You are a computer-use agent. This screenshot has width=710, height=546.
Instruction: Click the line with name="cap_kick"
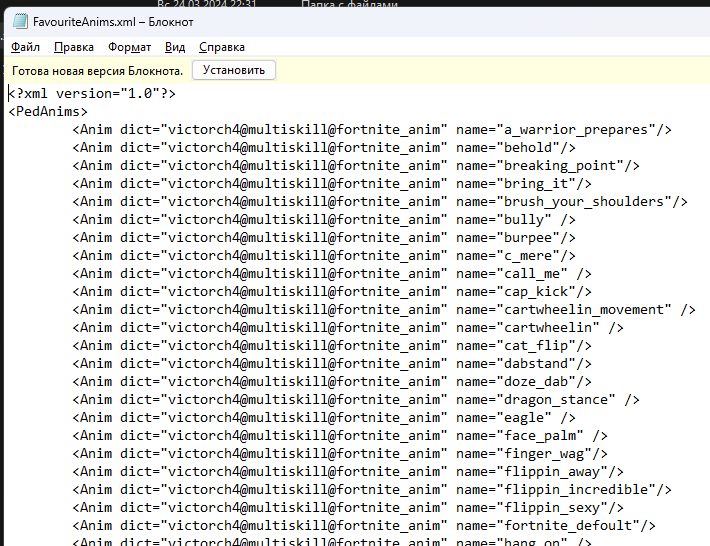[332, 292]
